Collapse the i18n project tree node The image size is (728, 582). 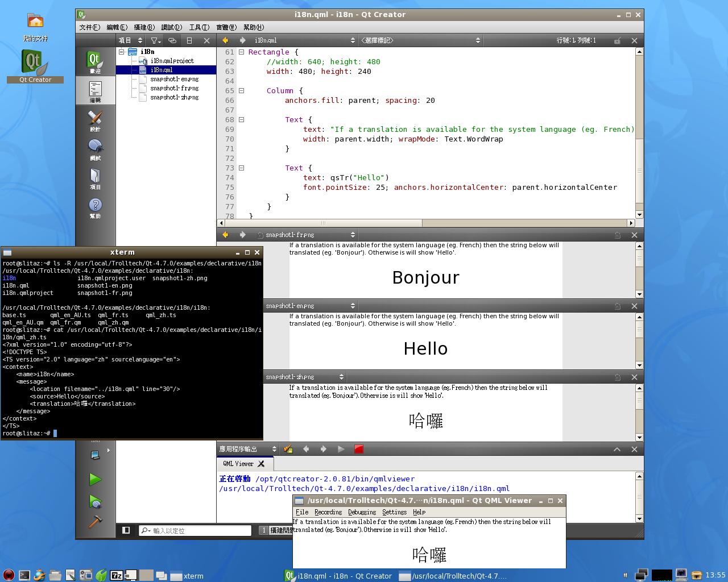point(121,52)
